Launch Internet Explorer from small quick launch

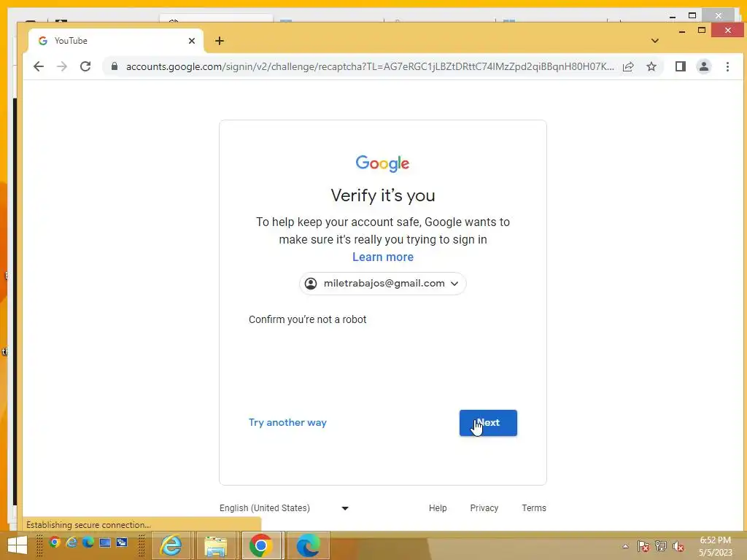[x=71, y=542]
